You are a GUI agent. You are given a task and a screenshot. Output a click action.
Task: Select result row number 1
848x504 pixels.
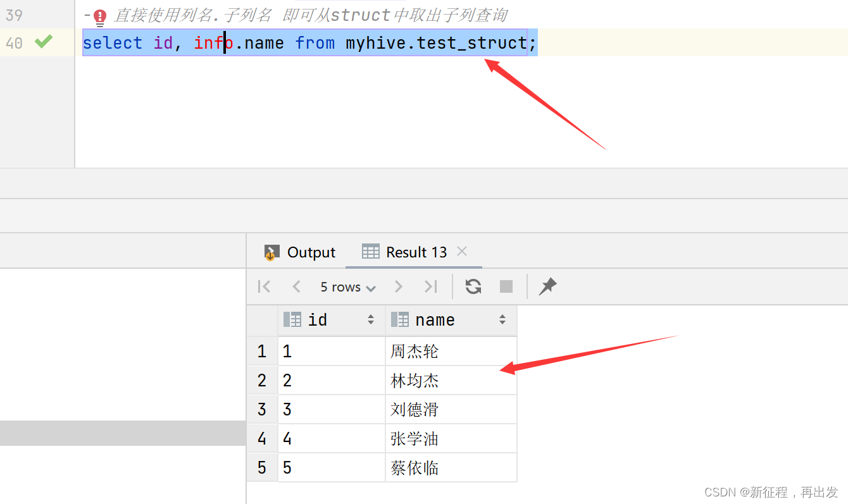click(262, 351)
